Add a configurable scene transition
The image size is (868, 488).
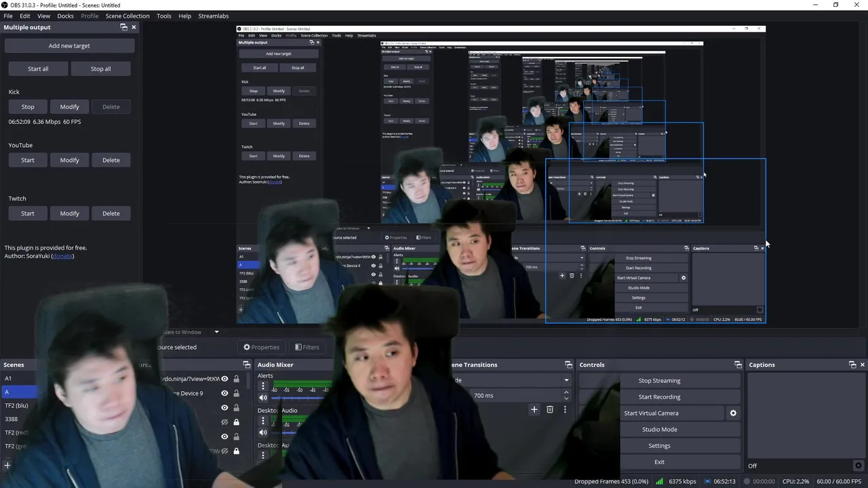point(534,409)
